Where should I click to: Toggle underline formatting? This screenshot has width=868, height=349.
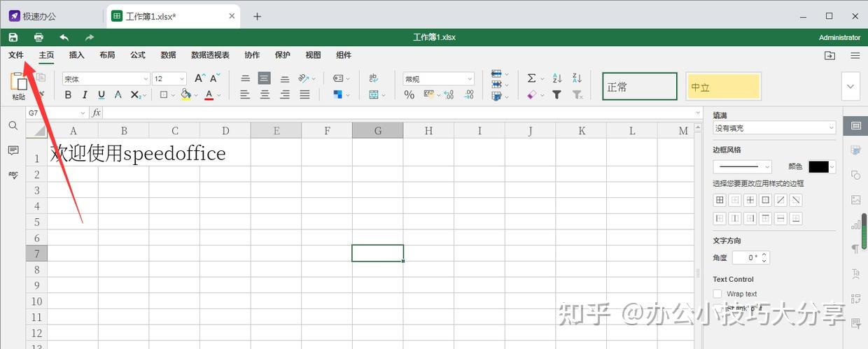click(x=101, y=94)
